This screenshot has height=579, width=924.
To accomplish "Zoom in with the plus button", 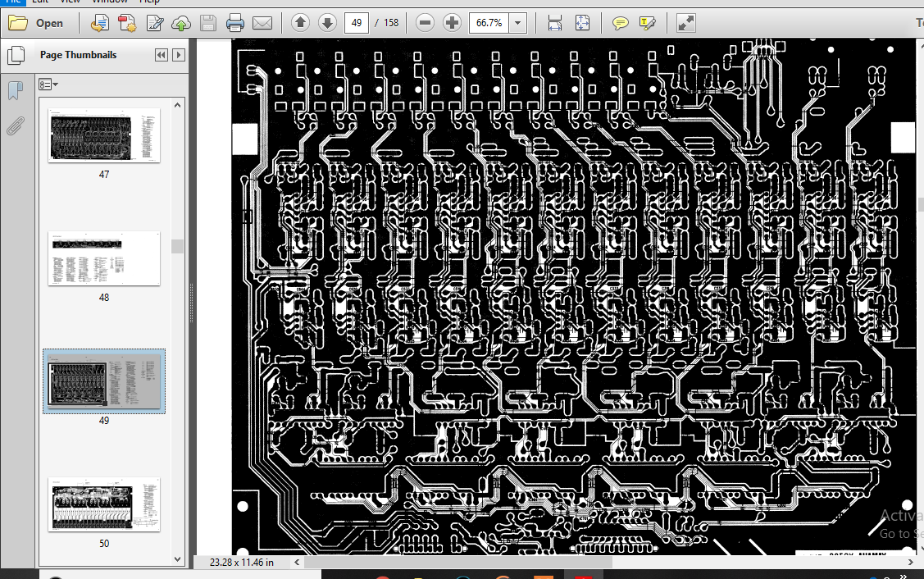I will 452,23.
